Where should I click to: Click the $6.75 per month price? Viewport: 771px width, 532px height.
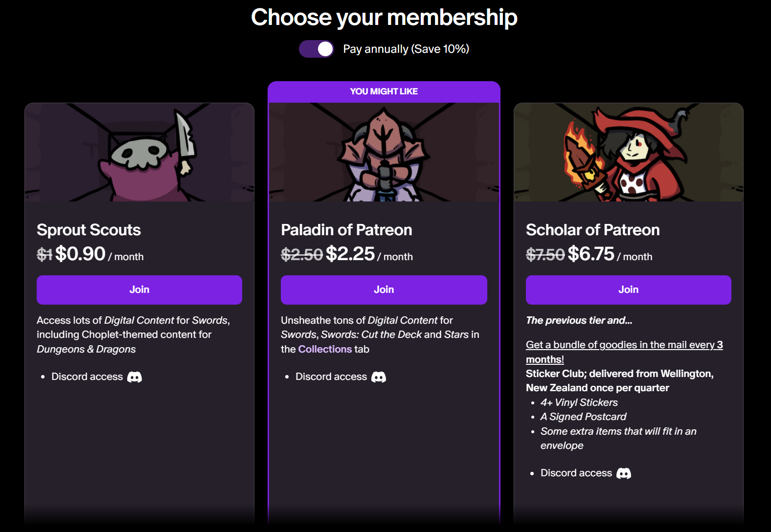coord(591,254)
